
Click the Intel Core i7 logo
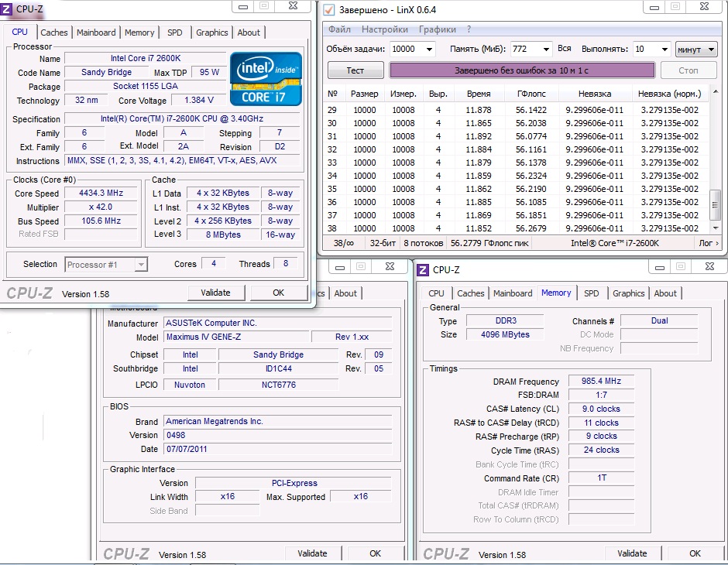pos(266,77)
